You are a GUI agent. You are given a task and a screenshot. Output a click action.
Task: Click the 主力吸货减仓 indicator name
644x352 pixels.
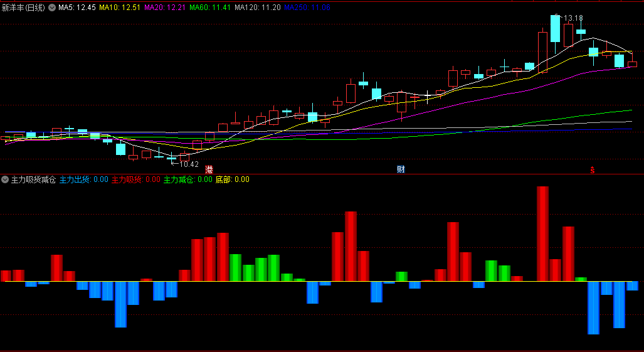(33, 179)
